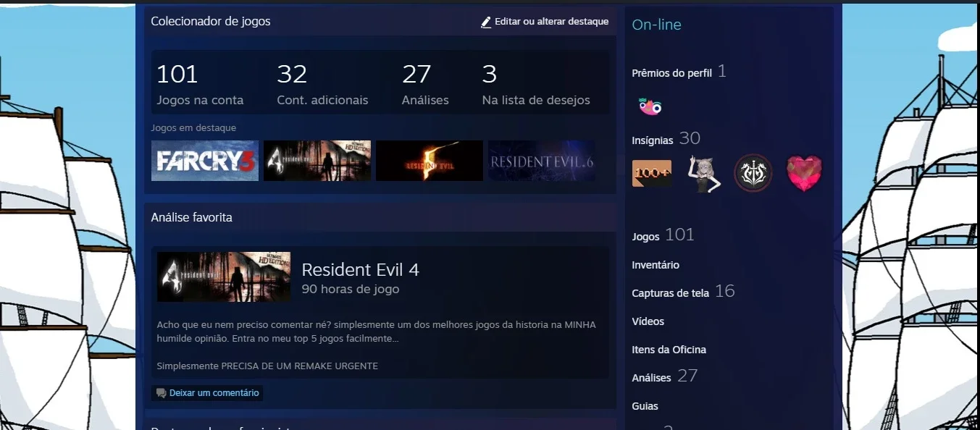This screenshot has height=430, width=980.
Task: Open the 3 Na lista de desejos stat
Action: pos(536,84)
